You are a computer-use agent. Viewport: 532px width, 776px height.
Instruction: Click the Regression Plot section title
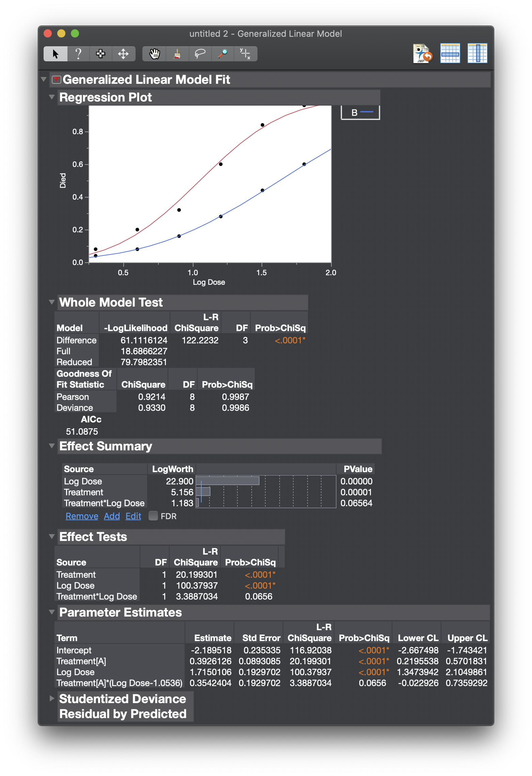106,97
